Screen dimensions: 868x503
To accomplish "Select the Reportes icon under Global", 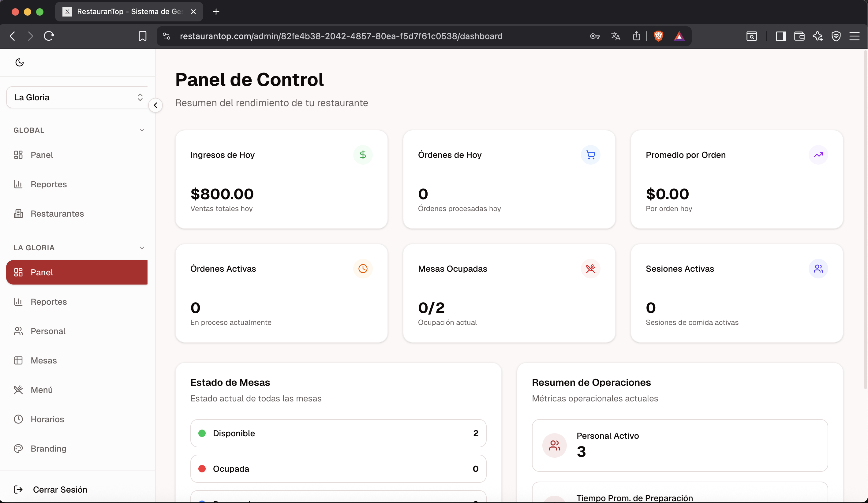I will click(x=19, y=184).
